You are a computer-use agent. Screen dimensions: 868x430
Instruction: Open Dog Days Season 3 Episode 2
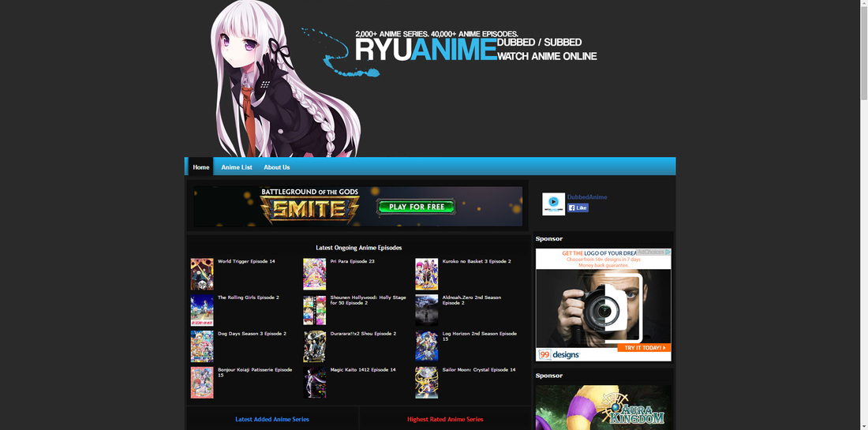pos(252,334)
